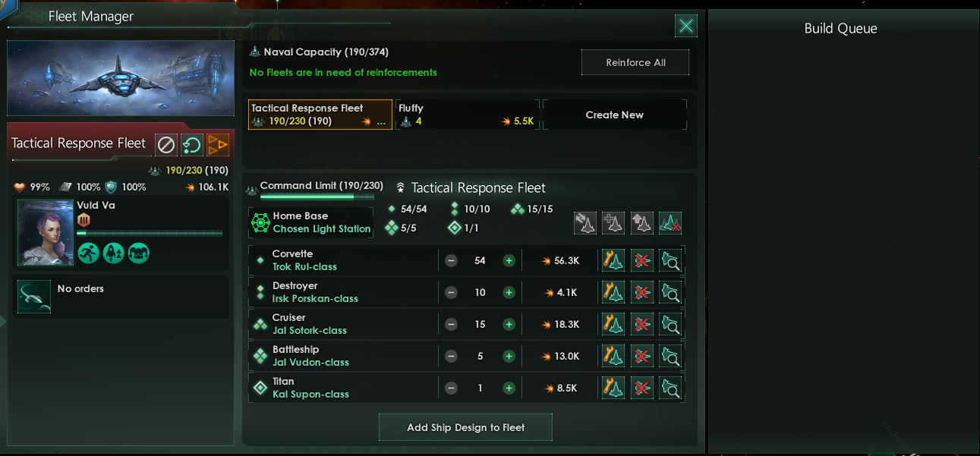Click the upgrade wrench icon for Corvette
This screenshot has width=980, height=456.
pos(613,261)
